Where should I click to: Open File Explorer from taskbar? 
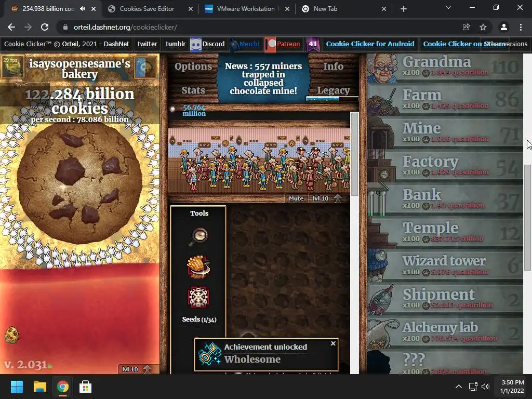tap(39, 387)
